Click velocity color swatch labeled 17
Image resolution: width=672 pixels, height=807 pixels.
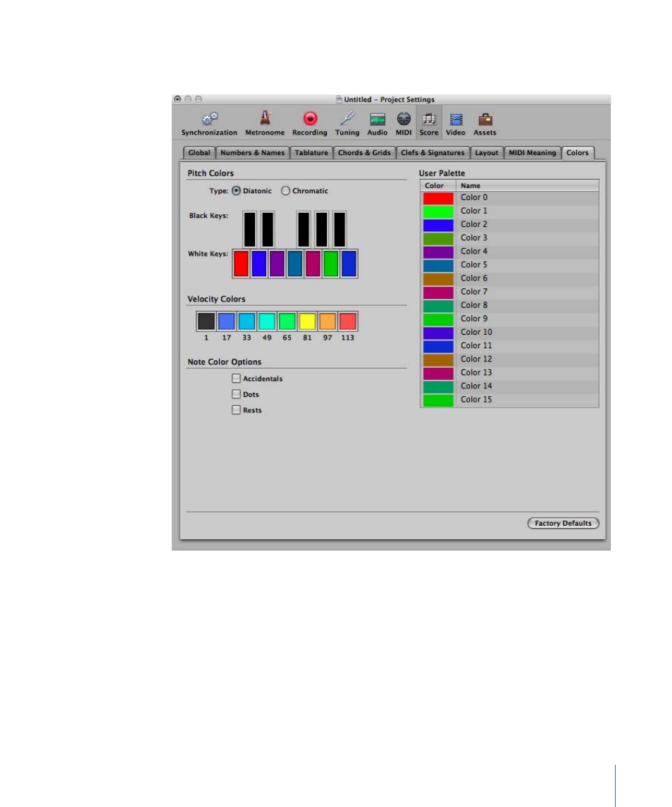226,321
